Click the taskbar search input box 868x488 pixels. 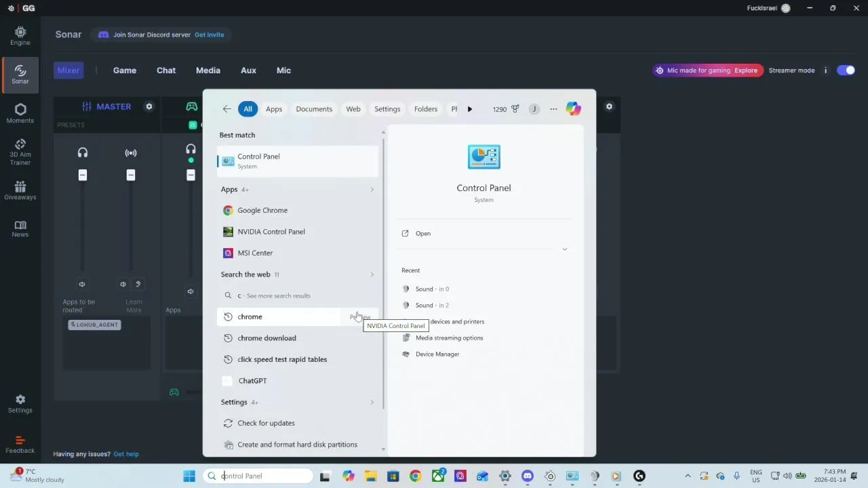pyautogui.click(x=258, y=476)
